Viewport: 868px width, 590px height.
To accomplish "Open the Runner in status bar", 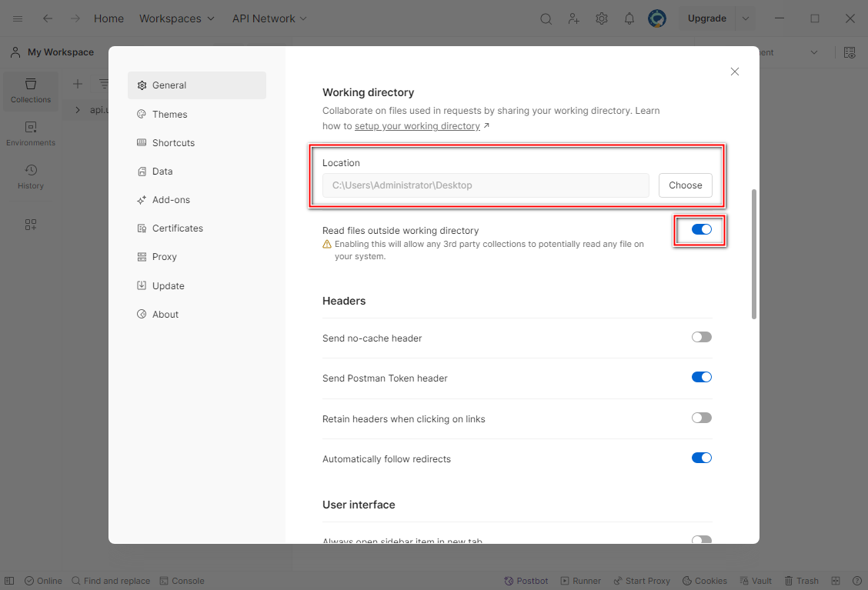I will coord(581,581).
